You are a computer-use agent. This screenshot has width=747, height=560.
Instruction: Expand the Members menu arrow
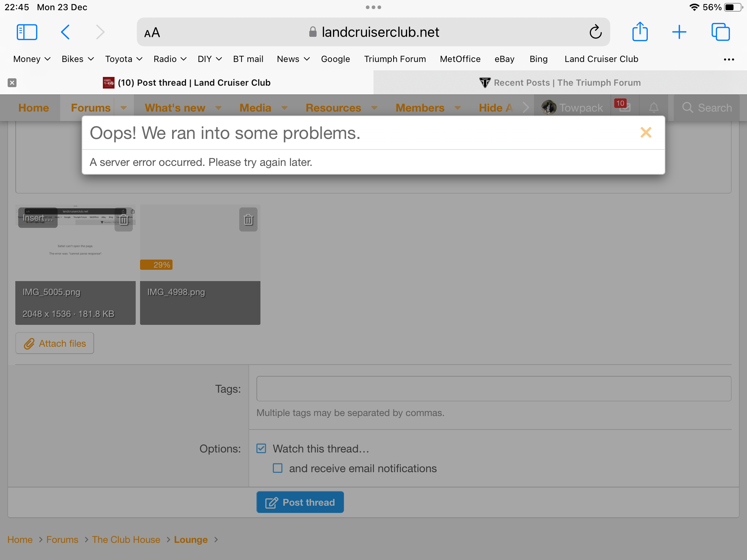coord(458,108)
